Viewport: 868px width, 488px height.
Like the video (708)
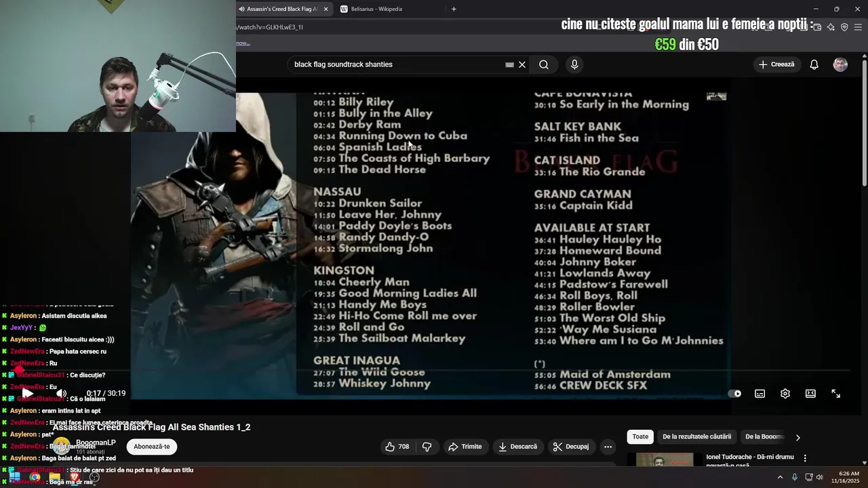pyautogui.click(x=397, y=447)
